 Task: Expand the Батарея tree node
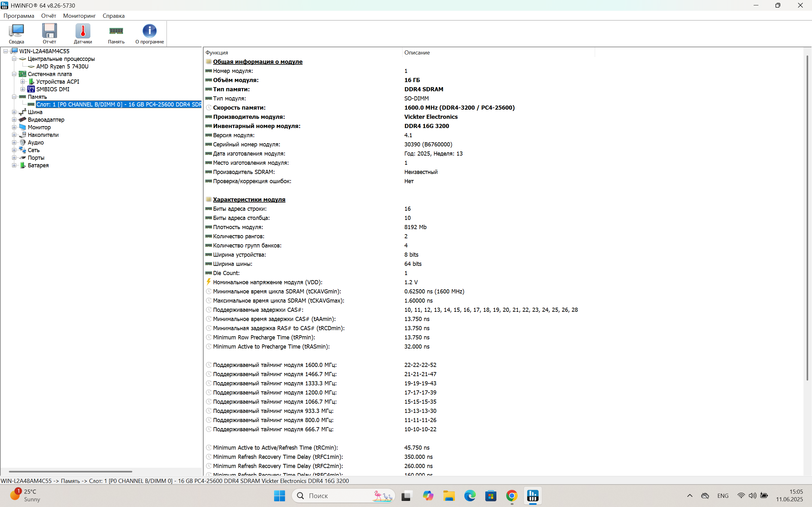point(14,165)
